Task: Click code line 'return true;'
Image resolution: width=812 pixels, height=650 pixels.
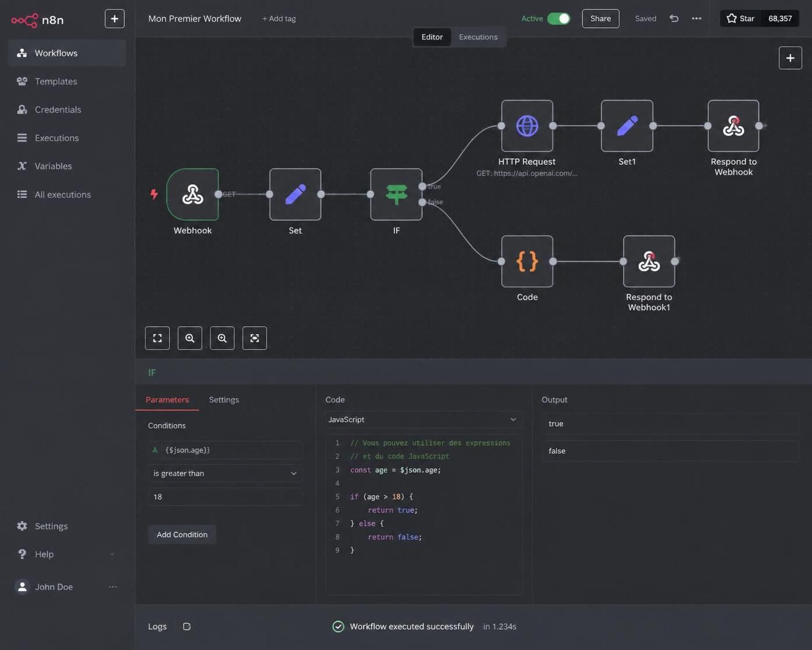Action: (393, 510)
